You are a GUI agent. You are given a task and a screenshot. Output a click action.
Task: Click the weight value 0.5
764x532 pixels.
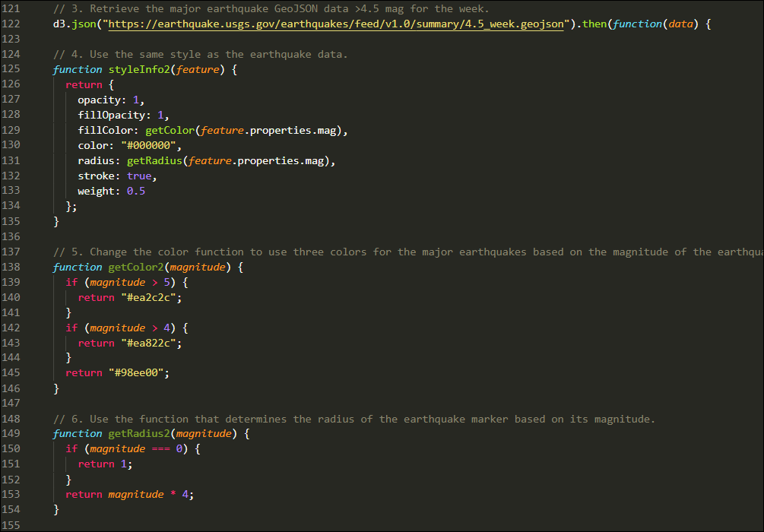click(x=135, y=191)
